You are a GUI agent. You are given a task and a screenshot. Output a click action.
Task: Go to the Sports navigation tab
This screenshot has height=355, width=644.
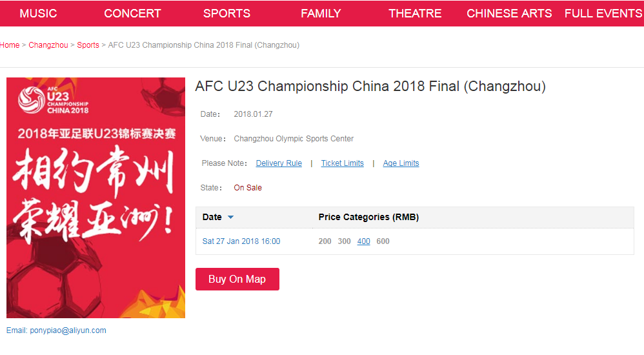[226, 14]
